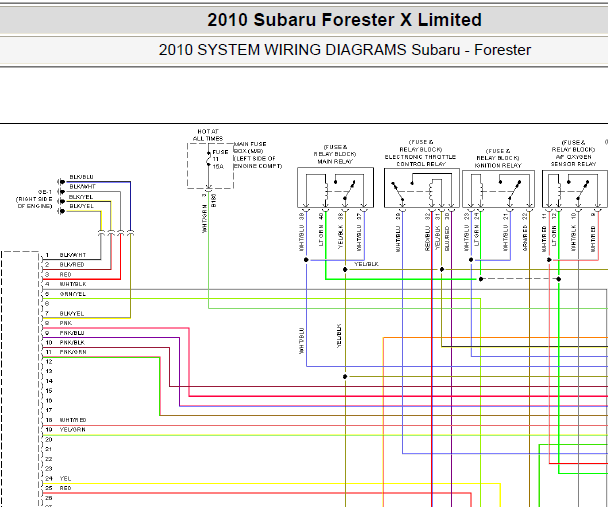Select connector pin 10 'PNK/BLK' row
This screenshot has width=608, height=507.
pos(65,342)
